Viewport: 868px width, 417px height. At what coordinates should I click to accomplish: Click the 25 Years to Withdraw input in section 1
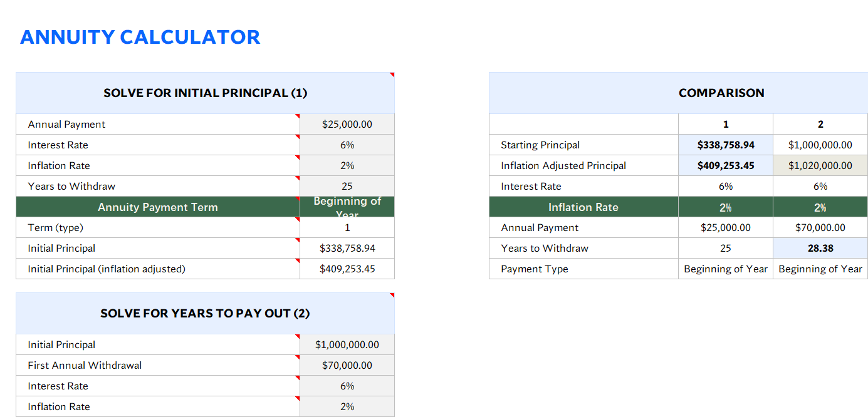click(347, 186)
